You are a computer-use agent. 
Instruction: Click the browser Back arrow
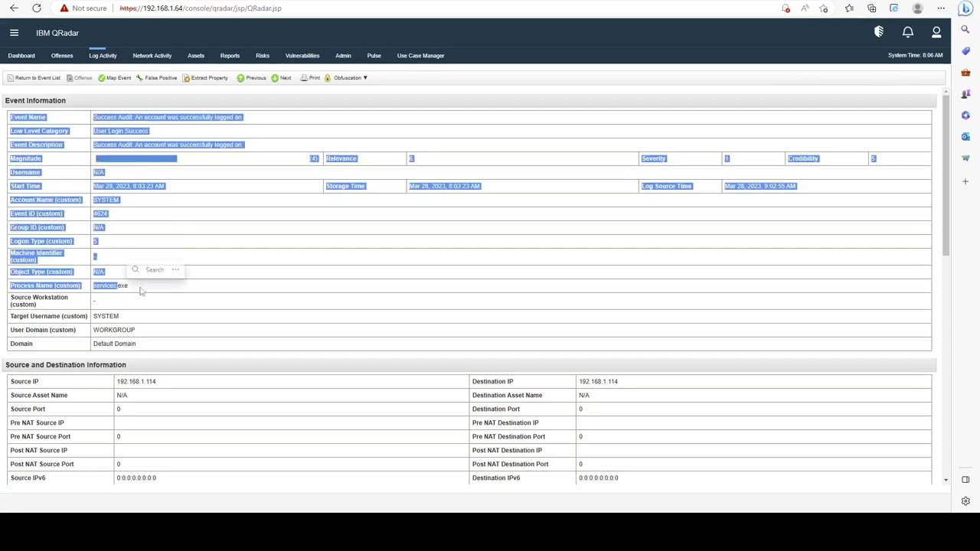point(14,8)
